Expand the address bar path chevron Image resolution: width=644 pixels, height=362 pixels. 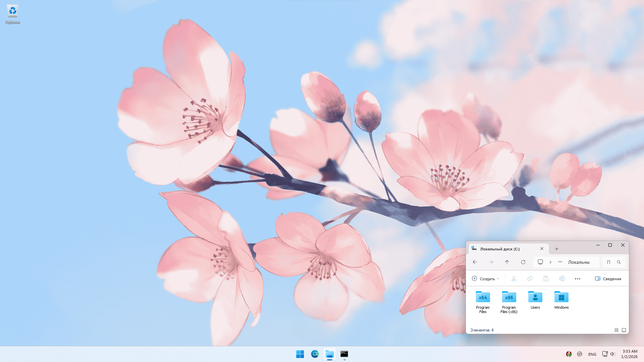click(x=550, y=262)
